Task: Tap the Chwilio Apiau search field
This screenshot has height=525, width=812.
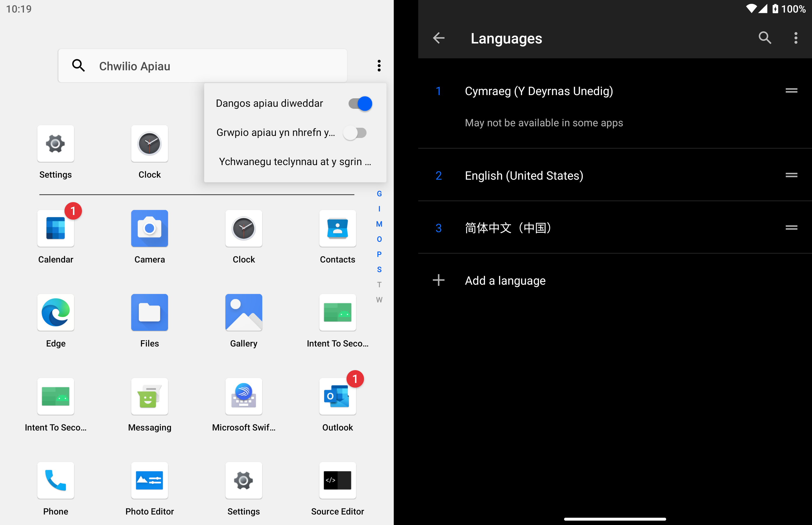Action: click(x=202, y=66)
